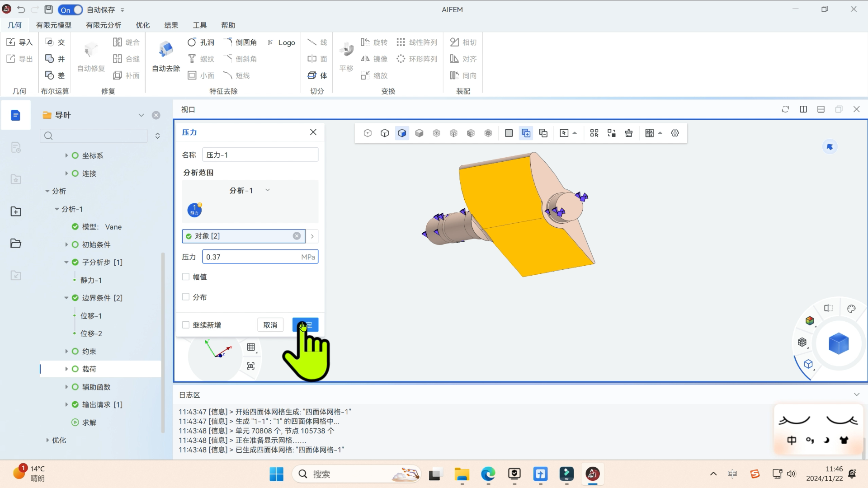Click the 自动去除 auto-remove feature icon
Screen dimensions: 868x488
tap(166, 50)
